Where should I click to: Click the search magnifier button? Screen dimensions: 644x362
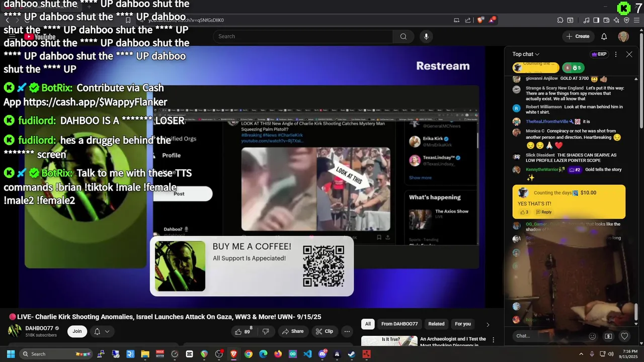coord(403,36)
